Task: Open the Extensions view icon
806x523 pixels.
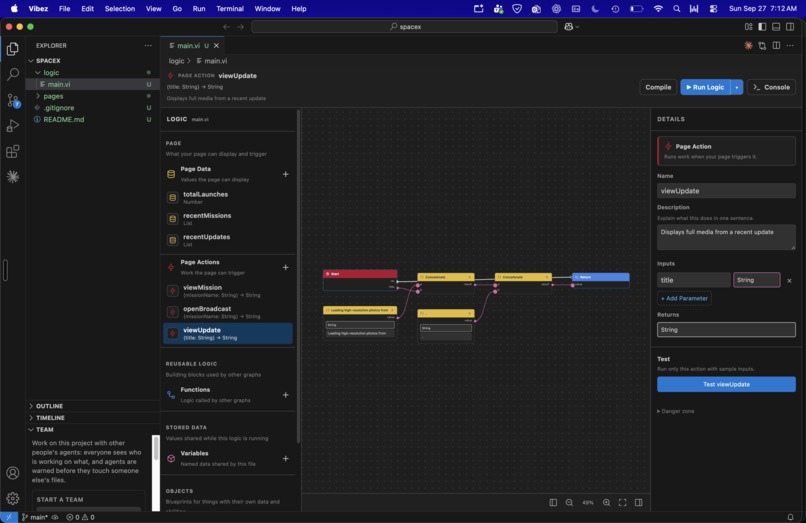Action: point(13,151)
